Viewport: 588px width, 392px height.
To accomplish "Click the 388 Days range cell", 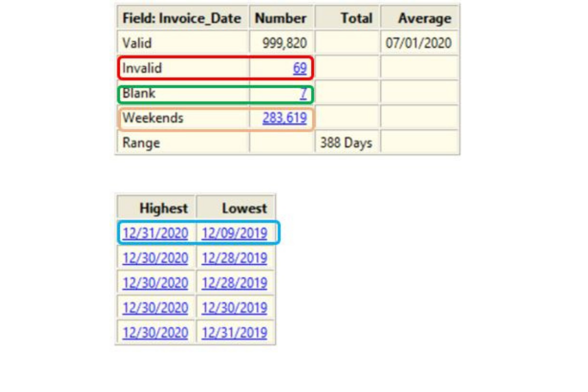I will click(346, 143).
